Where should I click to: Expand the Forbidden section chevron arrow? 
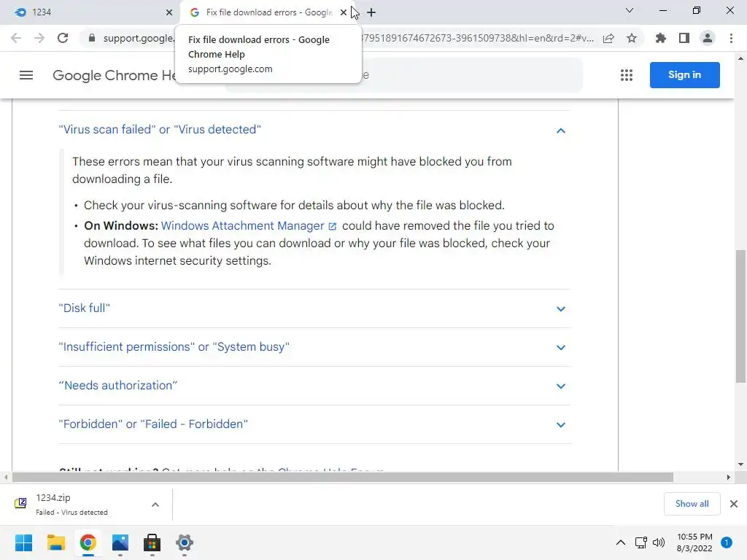[561, 425]
